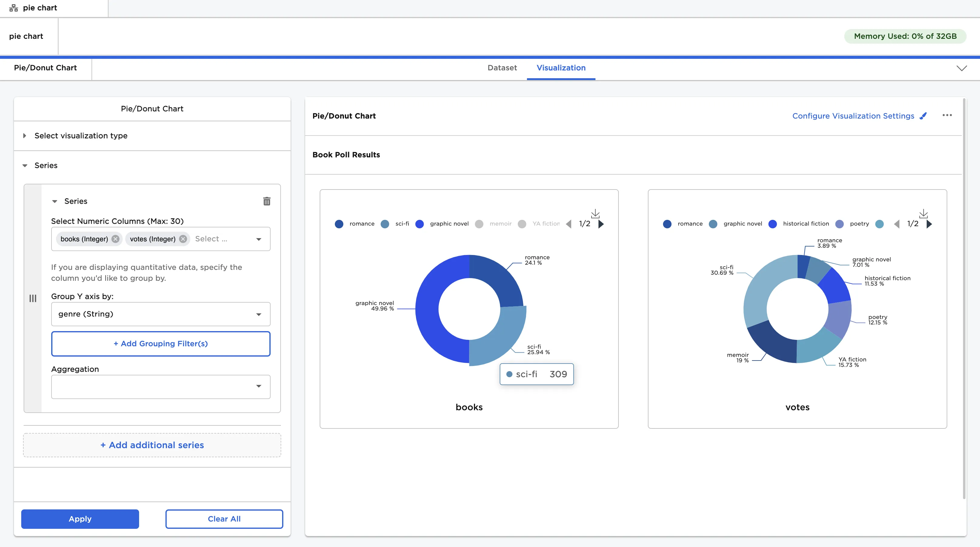980x547 pixels.
Task: Click the download icon on the votes chart
Action: (924, 213)
